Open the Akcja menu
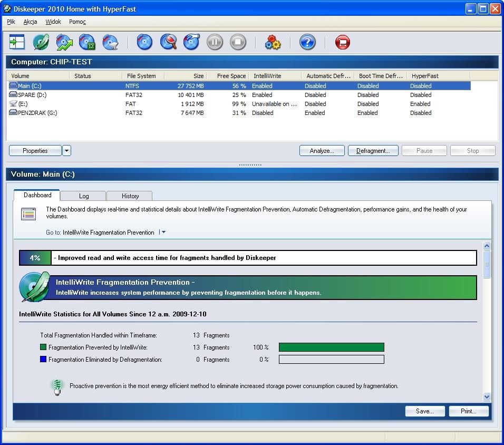The height and width of the screenshot is (445, 504). point(30,22)
